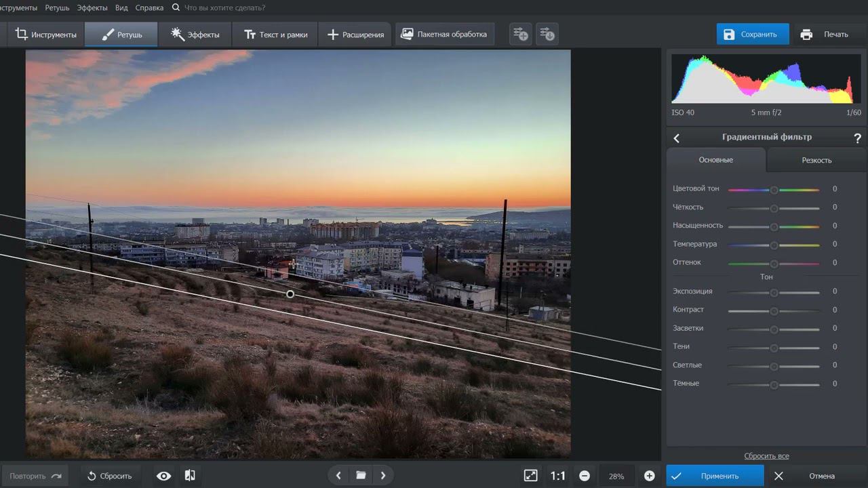Click the search field Что вы хотите сделать
868x488 pixels.
click(224, 8)
